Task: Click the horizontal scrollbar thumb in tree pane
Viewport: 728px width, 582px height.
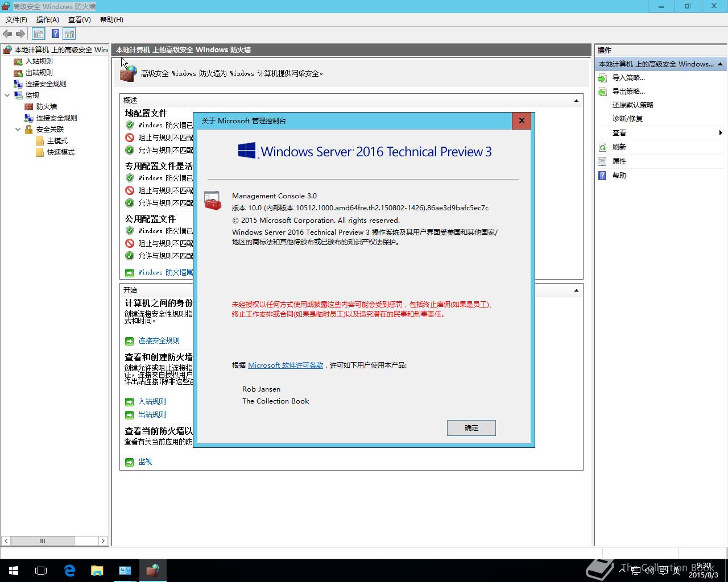Action: click(x=43, y=541)
